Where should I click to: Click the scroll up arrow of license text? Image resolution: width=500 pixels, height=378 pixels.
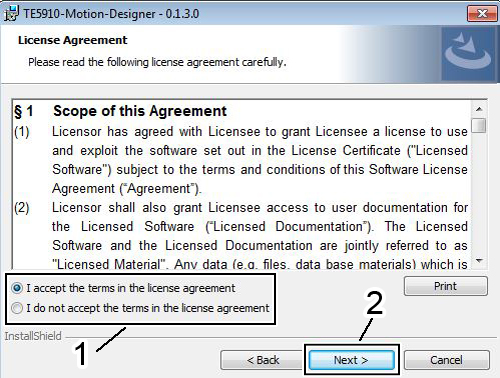[x=479, y=109]
